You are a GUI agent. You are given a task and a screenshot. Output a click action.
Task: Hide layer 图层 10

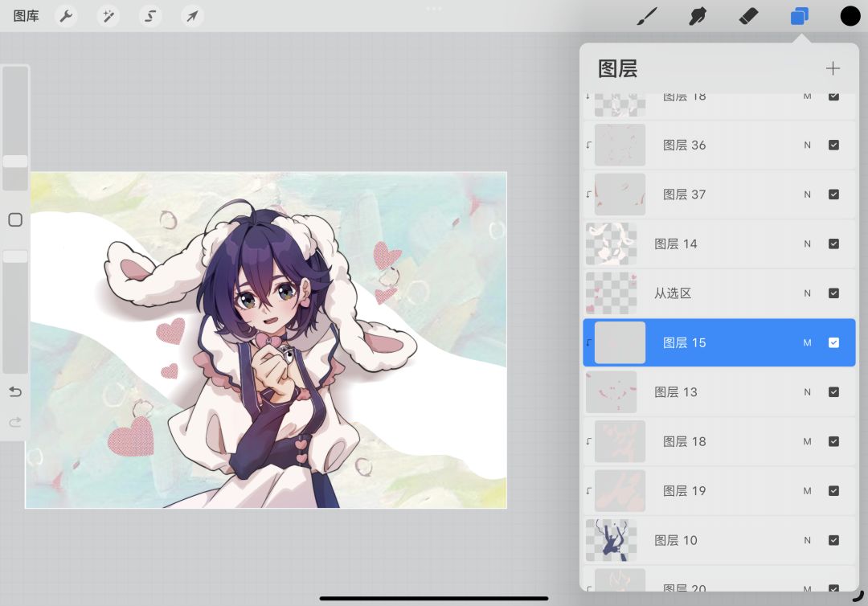tap(833, 540)
